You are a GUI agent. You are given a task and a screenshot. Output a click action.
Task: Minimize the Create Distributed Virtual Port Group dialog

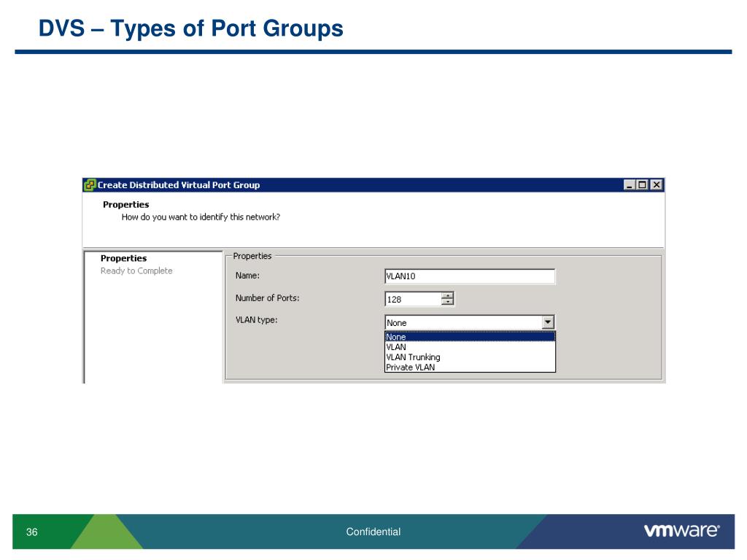point(630,184)
